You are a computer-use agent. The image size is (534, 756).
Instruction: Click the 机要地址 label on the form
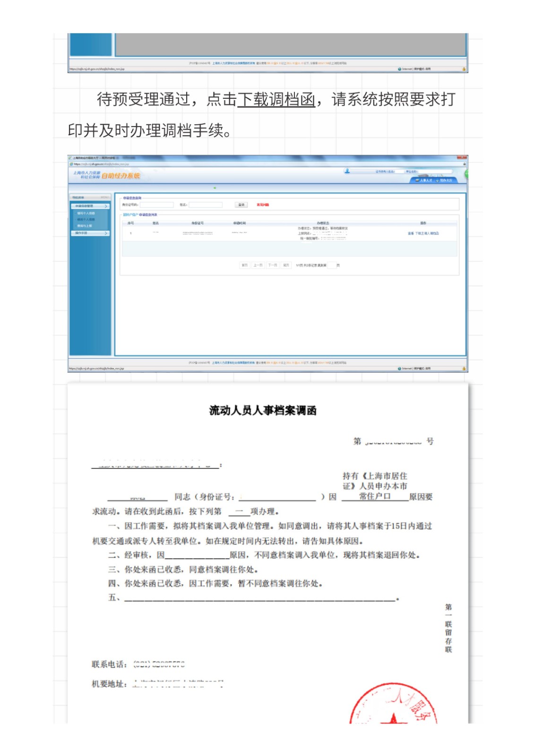click(109, 684)
